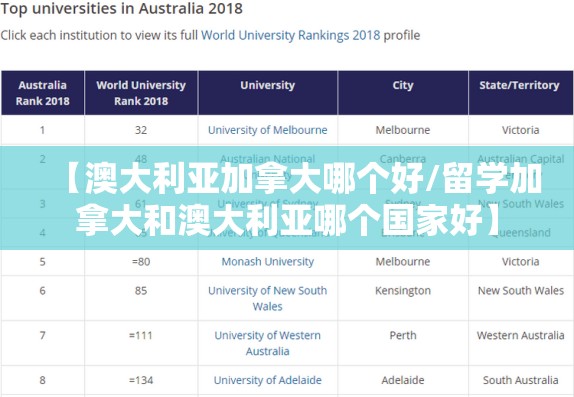Open the University of New South Wales link
574x397 pixels.
[x=268, y=298]
